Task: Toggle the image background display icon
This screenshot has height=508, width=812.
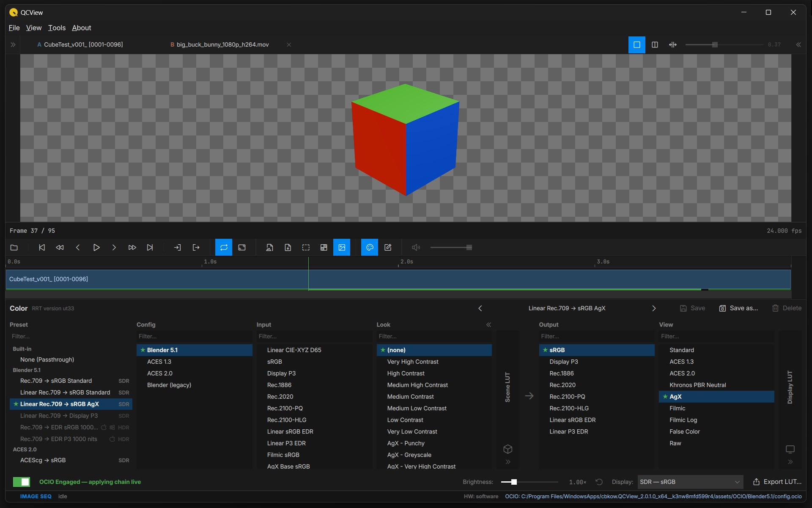Action: [x=342, y=248]
